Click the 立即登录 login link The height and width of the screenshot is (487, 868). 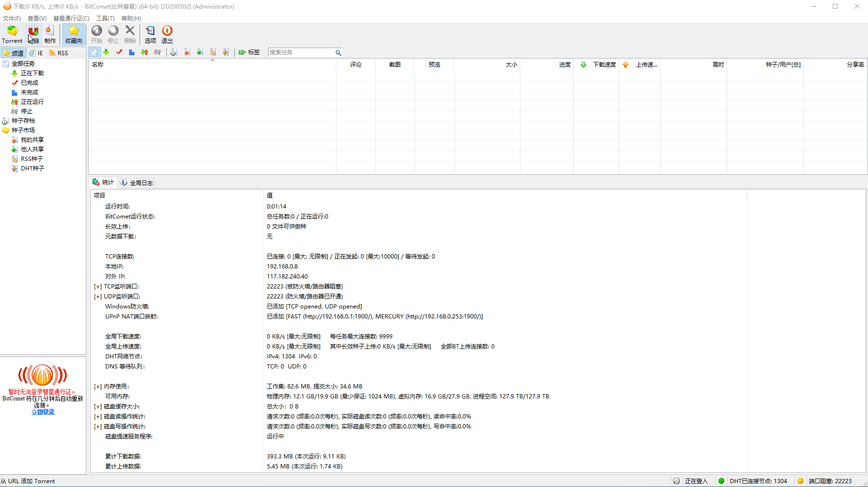[x=43, y=412]
